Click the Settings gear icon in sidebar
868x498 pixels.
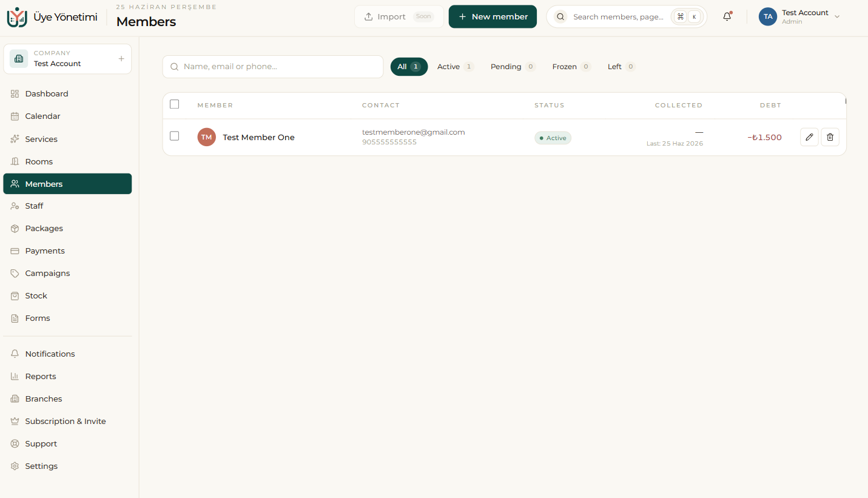[15, 466]
